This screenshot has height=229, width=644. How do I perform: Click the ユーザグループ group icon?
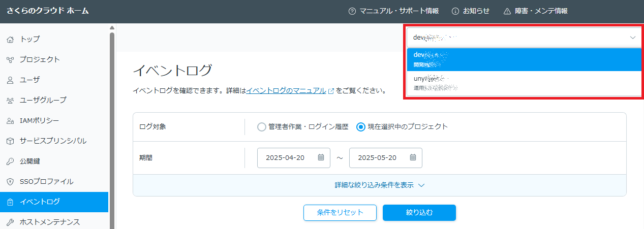(10, 100)
